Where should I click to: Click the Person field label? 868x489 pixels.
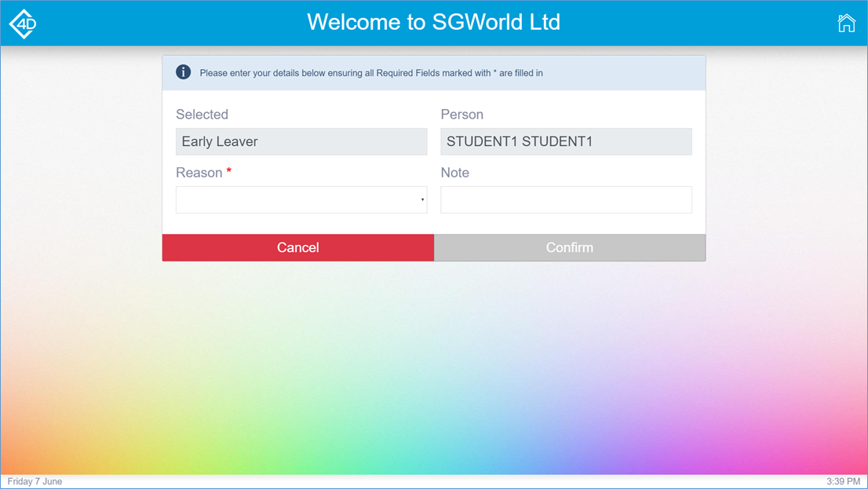461,115
